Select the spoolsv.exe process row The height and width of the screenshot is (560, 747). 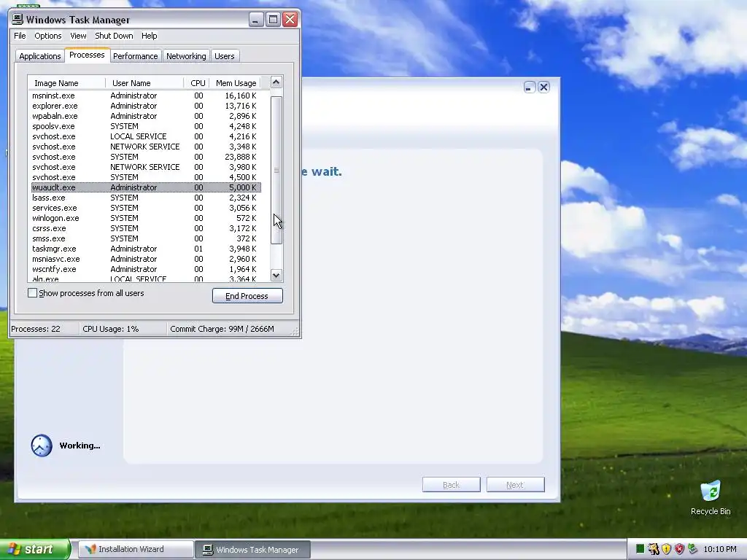(x=146, y=126)
